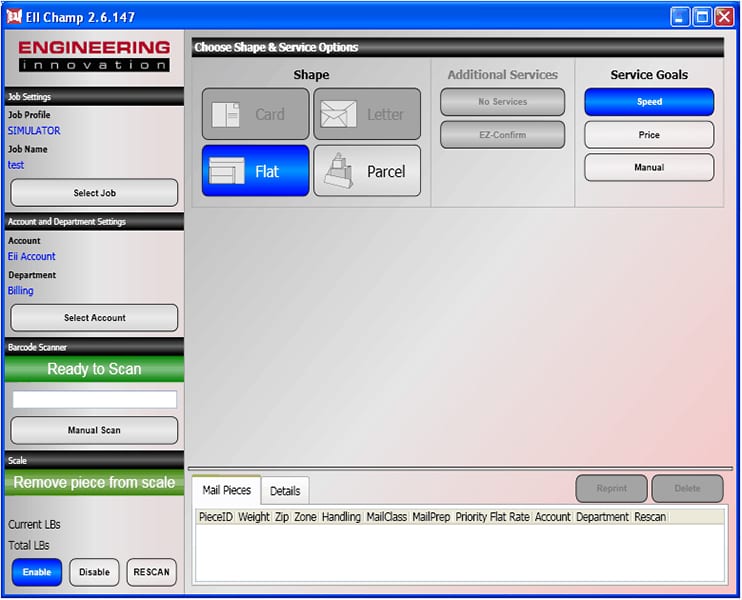Click the Zip column header
Screen dimensions: 742x600
(282, 517)
